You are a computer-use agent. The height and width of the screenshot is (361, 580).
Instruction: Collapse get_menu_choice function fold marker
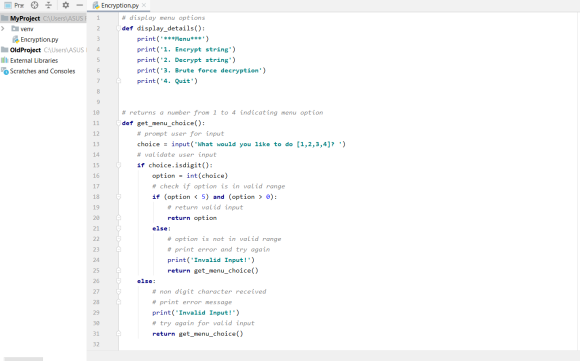tap(118, 123)
